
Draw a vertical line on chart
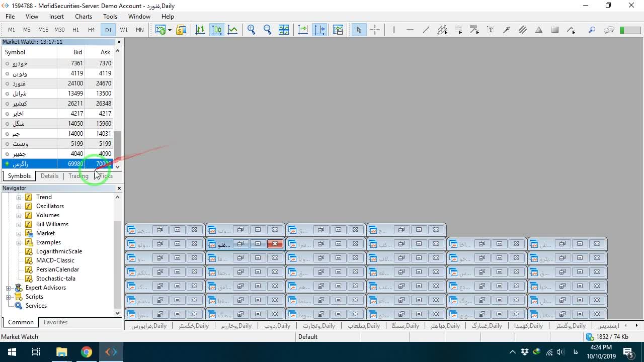[x=394, y=30]
